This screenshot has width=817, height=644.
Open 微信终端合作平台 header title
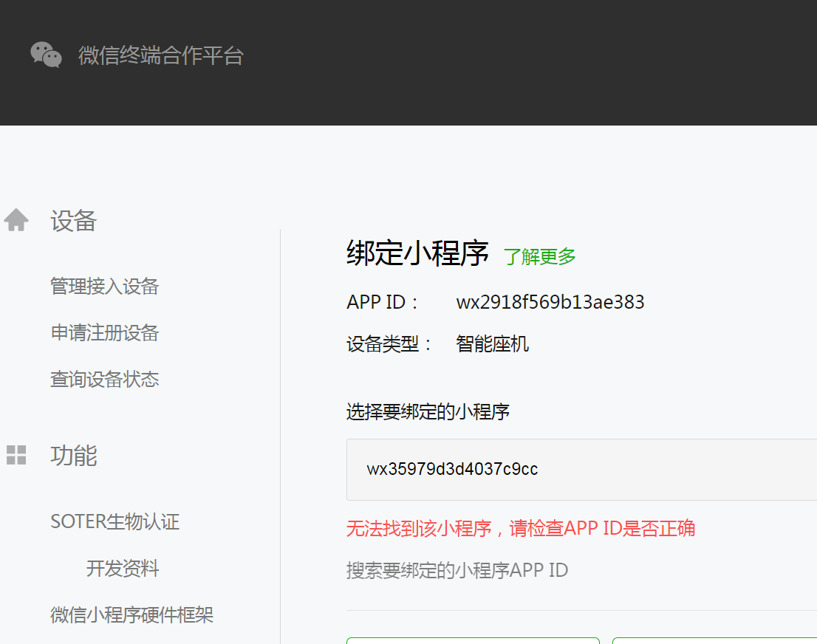click(x=161, y=55)
